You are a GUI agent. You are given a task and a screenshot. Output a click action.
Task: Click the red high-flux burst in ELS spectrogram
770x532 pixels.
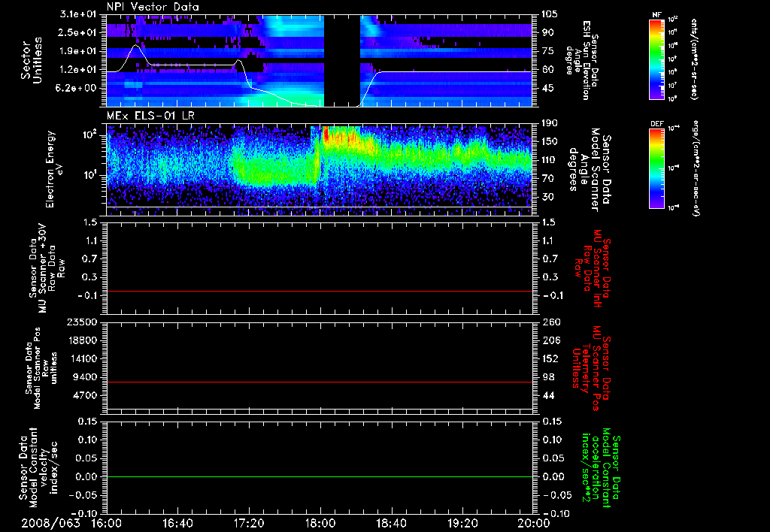326,135
